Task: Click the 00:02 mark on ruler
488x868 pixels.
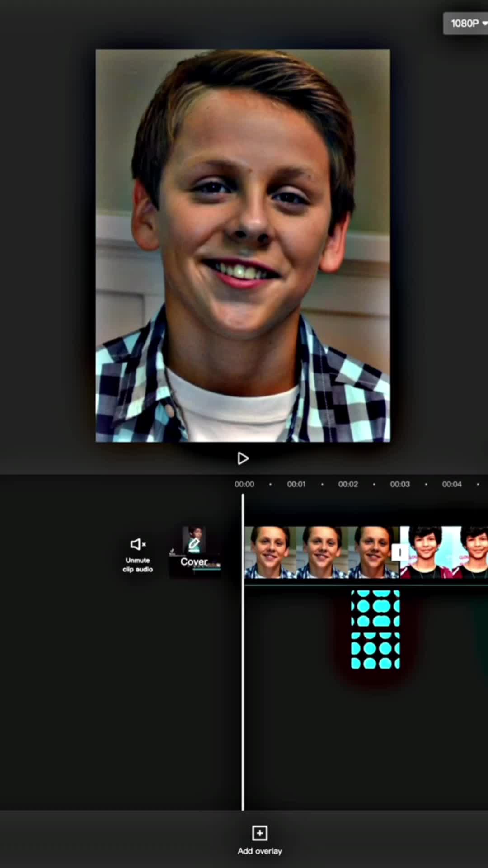Action: tap(348, 484)
